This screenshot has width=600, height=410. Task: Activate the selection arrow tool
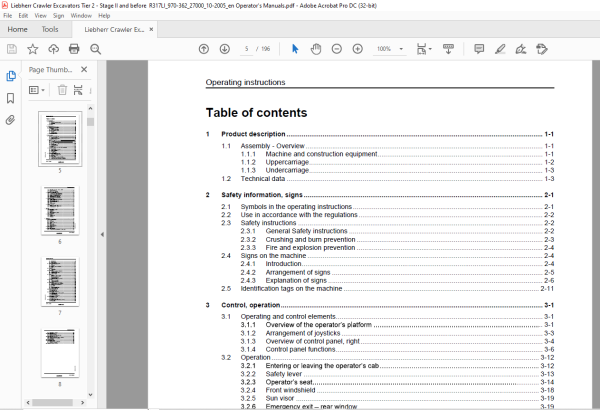pos(295,49)
